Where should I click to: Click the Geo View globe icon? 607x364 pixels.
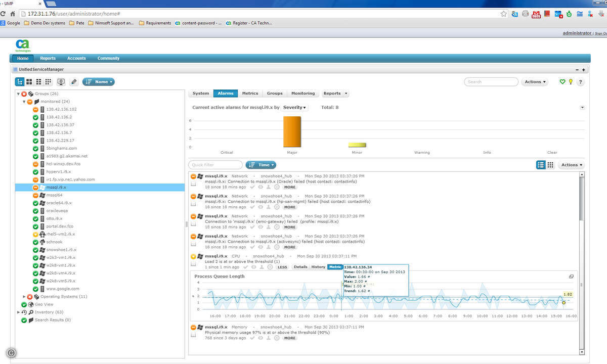tap(31, 304)
